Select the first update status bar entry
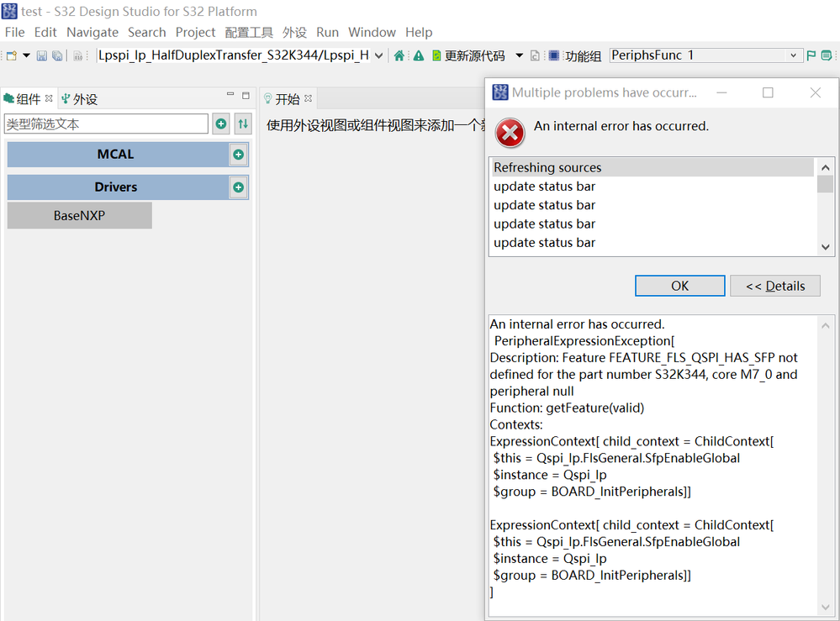The width and height of the screenshot is (840, 621). [653, 187]
